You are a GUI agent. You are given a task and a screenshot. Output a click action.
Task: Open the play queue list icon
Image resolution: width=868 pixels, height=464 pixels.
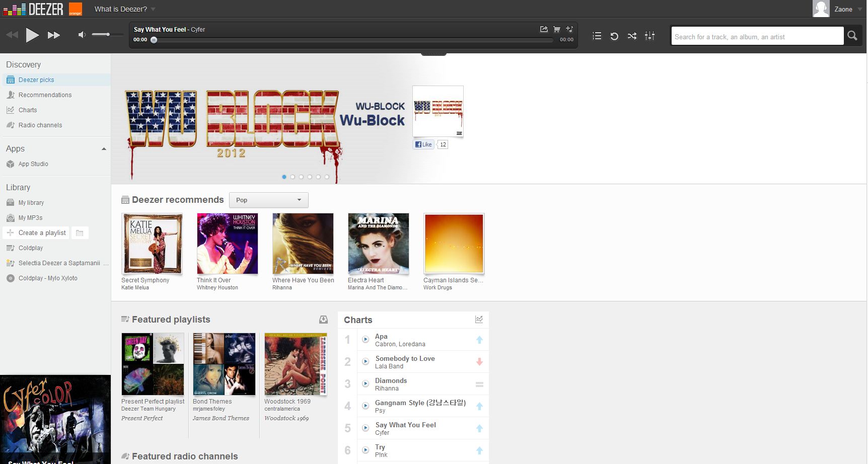point(597,36)
